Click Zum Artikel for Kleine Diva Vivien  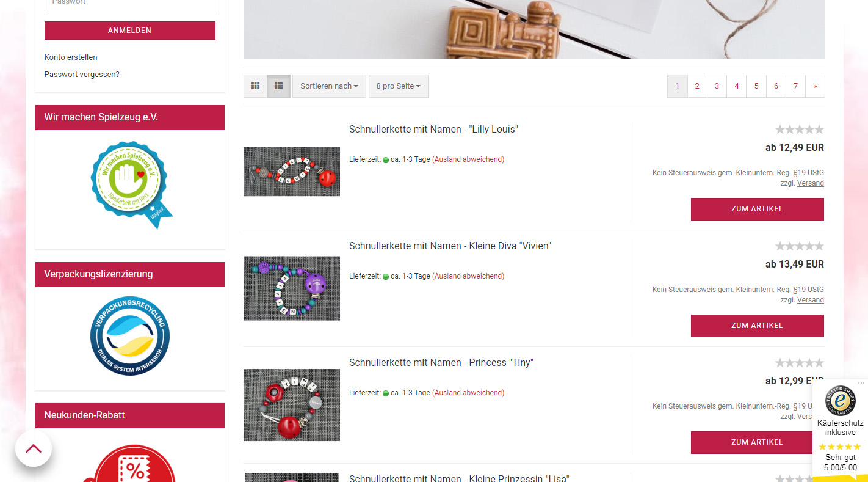point(758,326)
